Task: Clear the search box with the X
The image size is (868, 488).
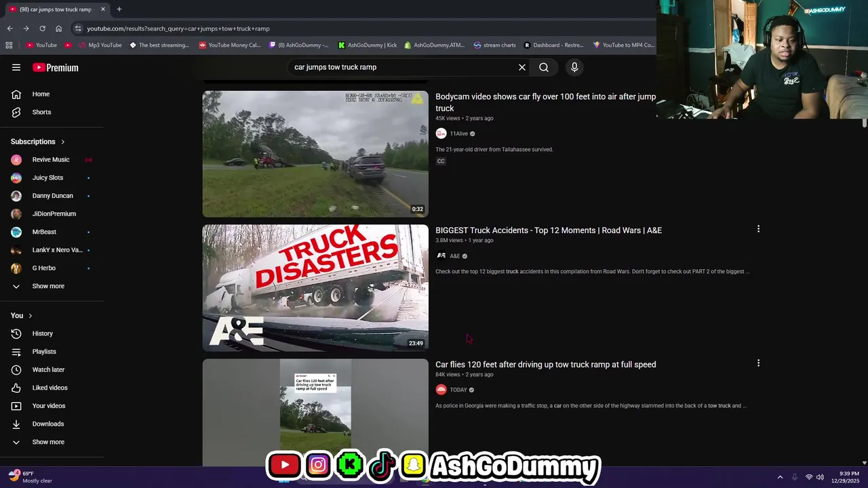Action: tap(522, 67)
